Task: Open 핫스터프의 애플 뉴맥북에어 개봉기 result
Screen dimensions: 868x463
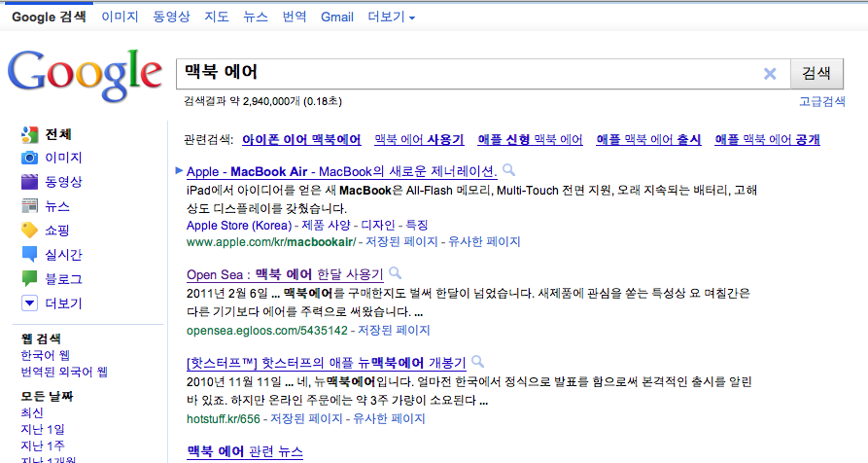Action: coord(327,364)
